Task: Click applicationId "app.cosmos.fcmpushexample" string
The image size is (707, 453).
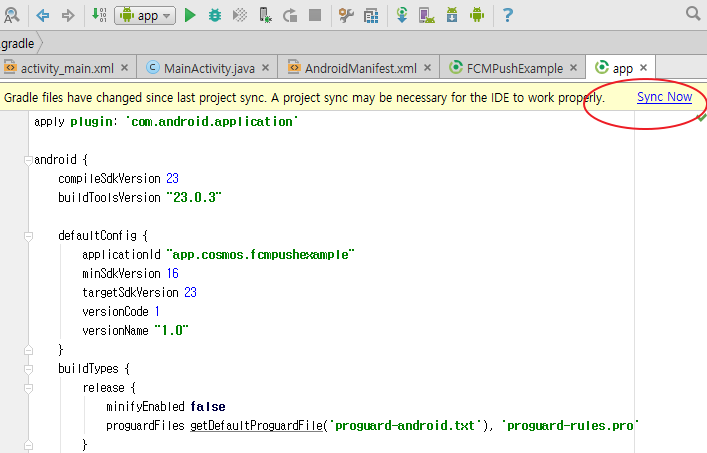Action: click(x=260, y=255)
